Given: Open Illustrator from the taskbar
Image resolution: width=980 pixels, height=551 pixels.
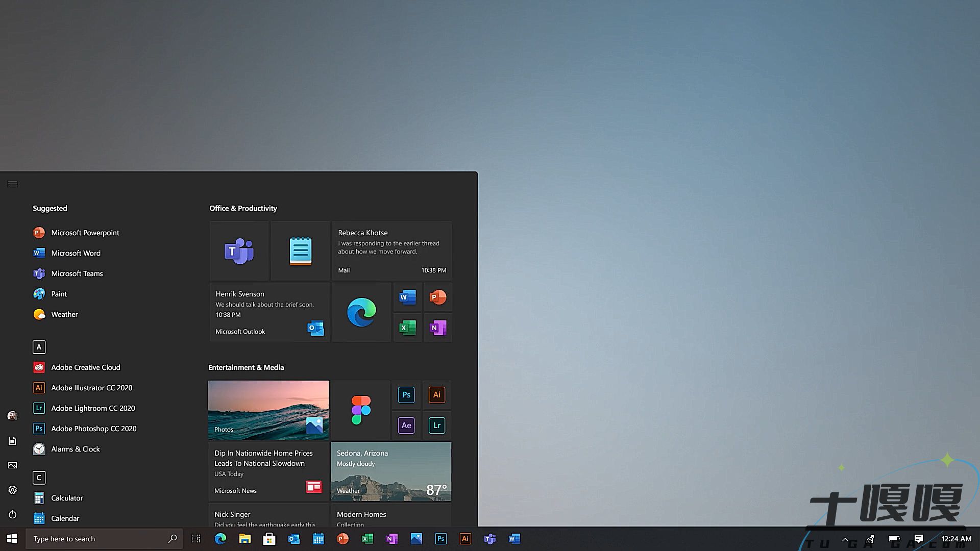Looking at the screenshot, I should [x=465, y=539].
